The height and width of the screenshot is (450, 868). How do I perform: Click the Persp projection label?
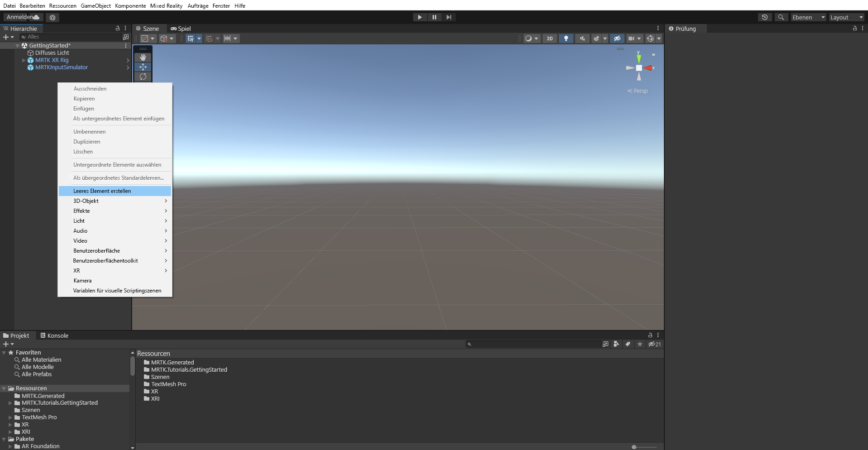(x=638, y=91)
